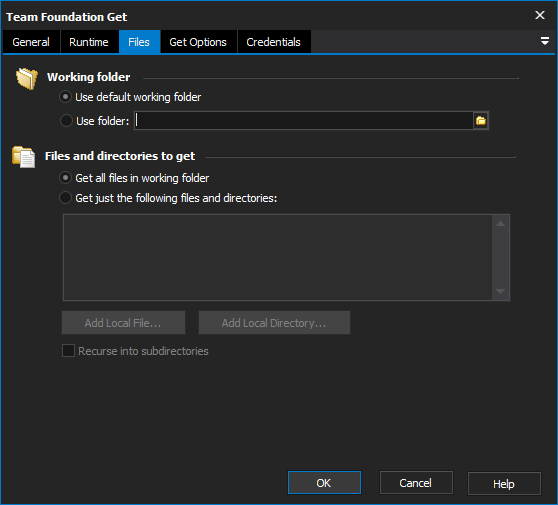Switch to the Runtime tab

(89, 42)
